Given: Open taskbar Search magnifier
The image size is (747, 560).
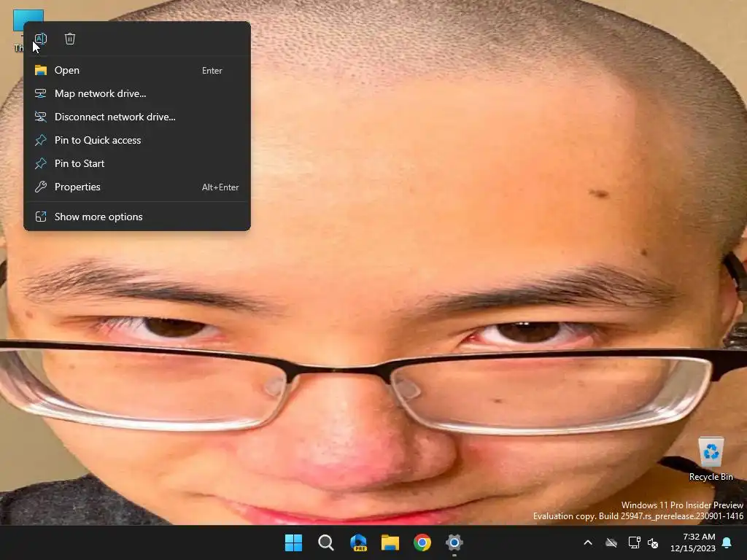Looking at the screenshot, I should (326, 542).
